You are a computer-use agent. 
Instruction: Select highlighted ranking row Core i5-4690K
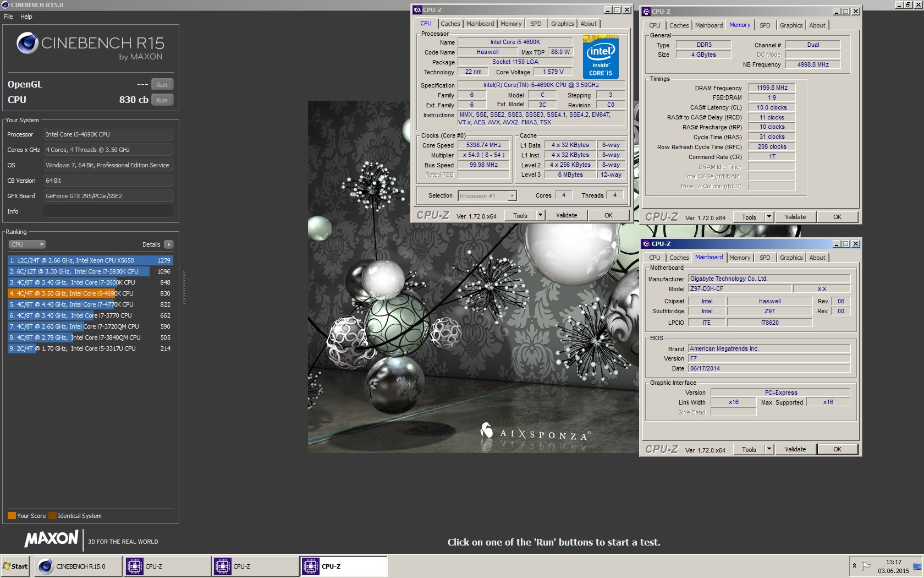pyautogui.click(x=90, y=293)
